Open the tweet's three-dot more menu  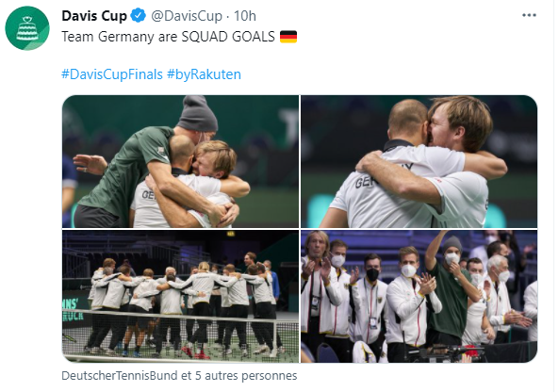pos(529,15)
